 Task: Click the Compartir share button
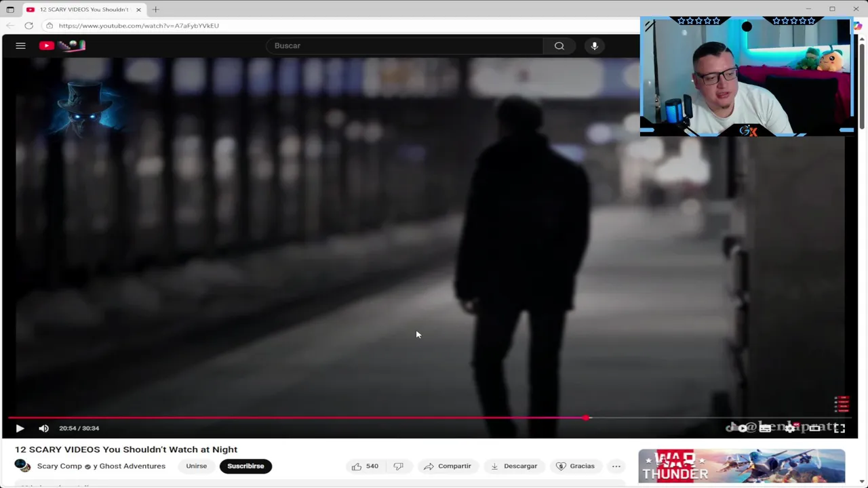[447, 466]
